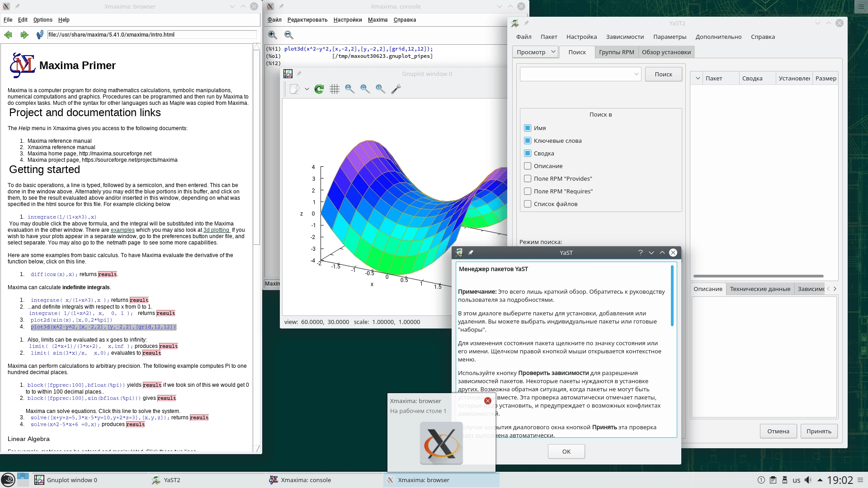Click the package list horizontal scrollbar
This screenshot has height=488, width=868.
tap(758, 276)
